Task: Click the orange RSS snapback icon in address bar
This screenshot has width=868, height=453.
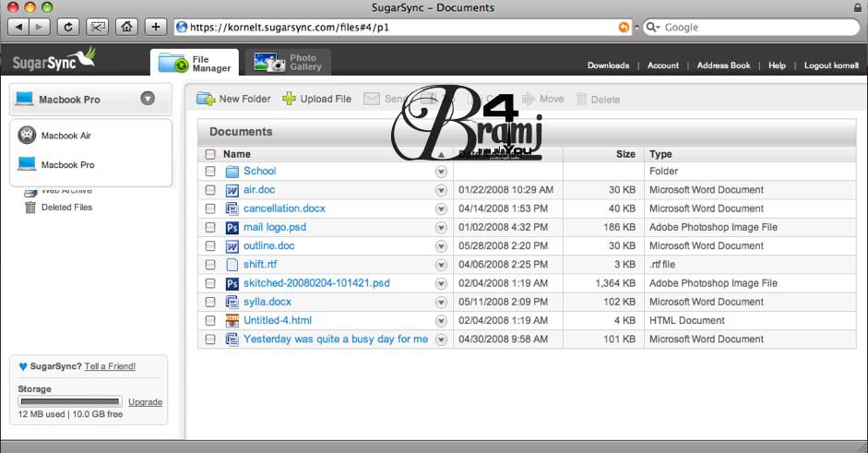Action: click(x=624, y=27)
